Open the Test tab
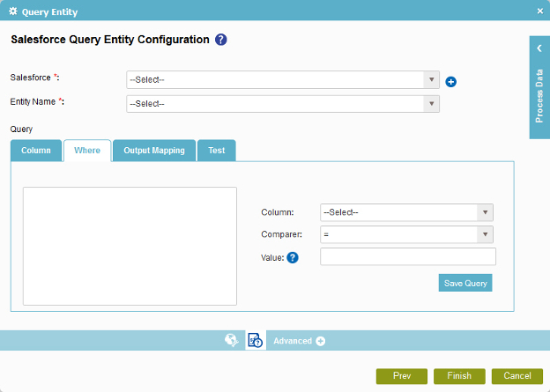The image size is (550, 392). point(217,151)
